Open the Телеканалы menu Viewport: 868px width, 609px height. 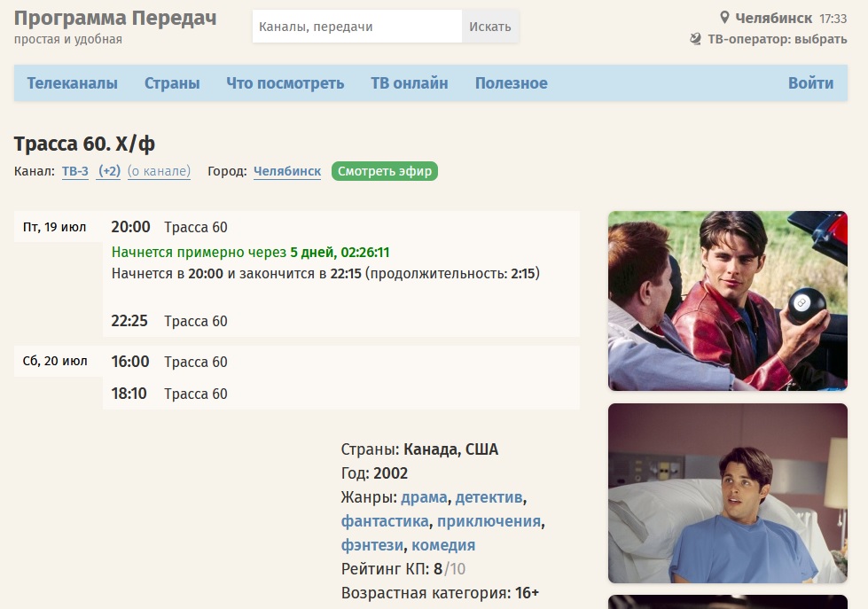tap(72, 83)
